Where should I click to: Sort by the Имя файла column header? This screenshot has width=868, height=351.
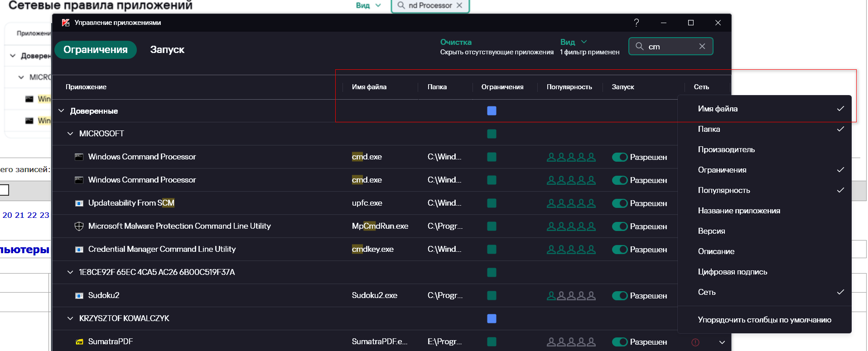click(x=369, y=87)
